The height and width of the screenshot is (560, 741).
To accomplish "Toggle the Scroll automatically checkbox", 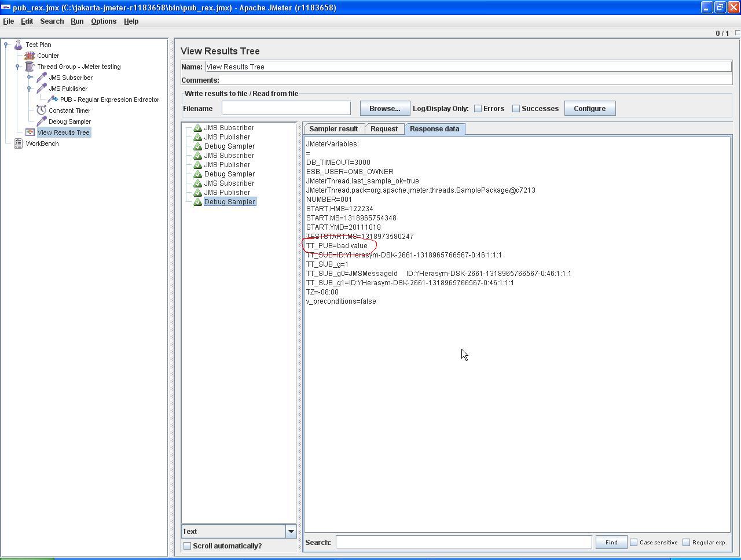I will point(187,546).
